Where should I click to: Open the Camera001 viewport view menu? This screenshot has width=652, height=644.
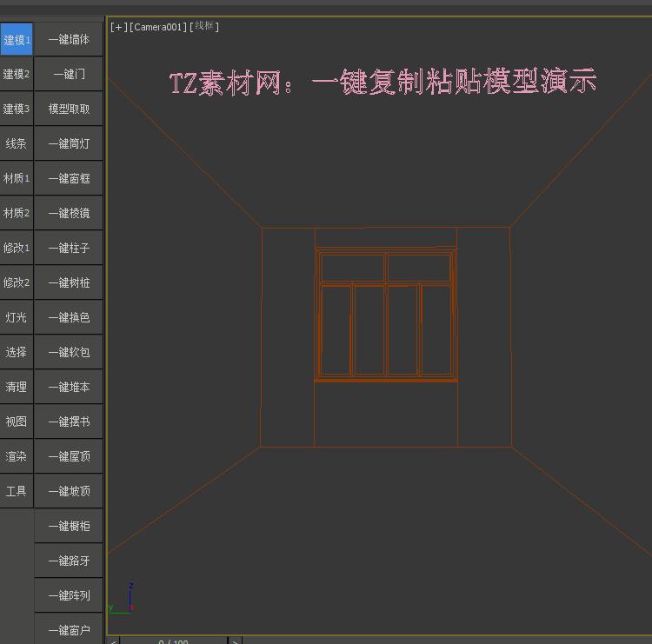(x=158, y=27)
